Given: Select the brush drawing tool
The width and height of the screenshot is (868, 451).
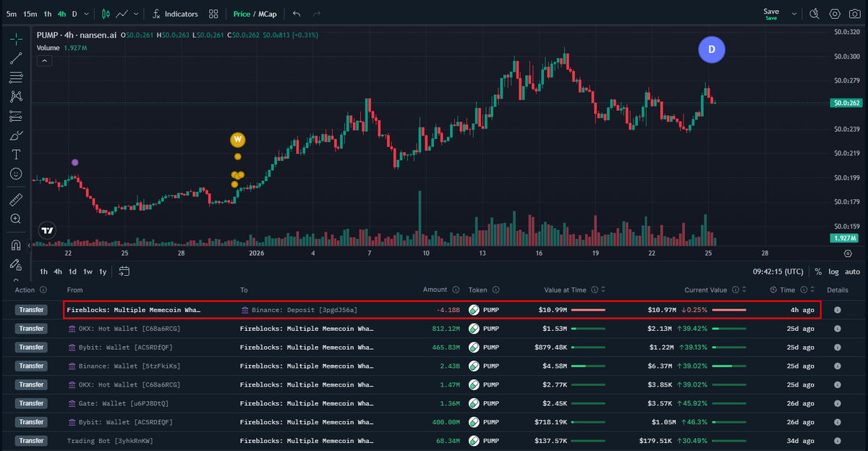Looking at the screenshot, I should pos(16,135).
